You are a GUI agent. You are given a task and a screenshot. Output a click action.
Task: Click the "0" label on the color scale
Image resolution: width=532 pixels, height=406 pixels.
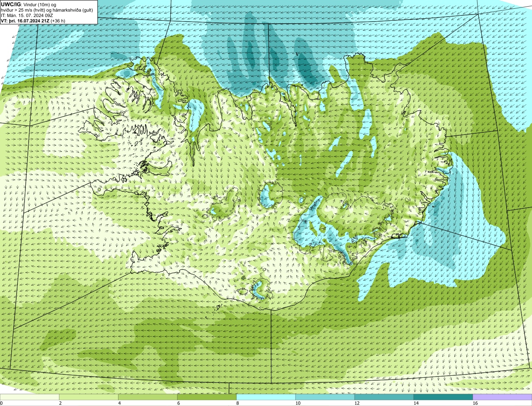tap(1, 403)
